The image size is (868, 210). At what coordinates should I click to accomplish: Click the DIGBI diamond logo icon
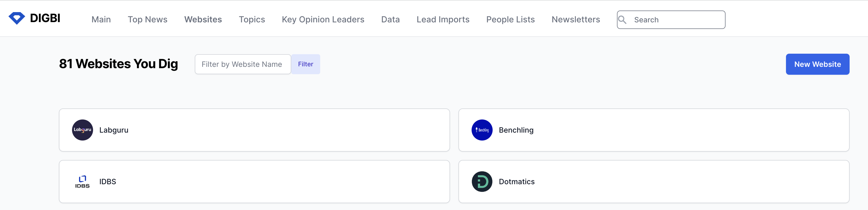tap(17, 18)
